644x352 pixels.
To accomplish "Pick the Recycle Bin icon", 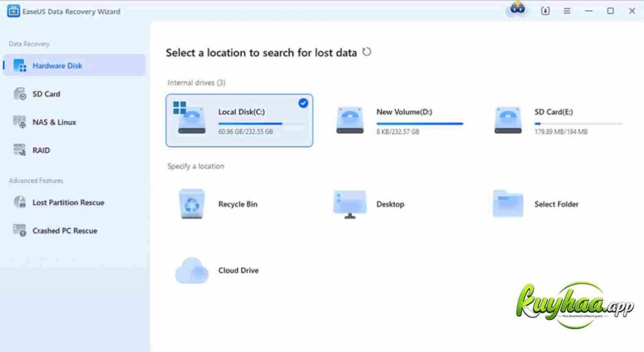I will point(192,203).
